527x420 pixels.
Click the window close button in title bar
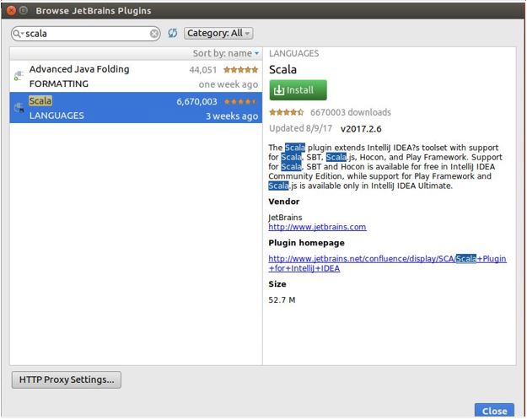tap(11, 10)
